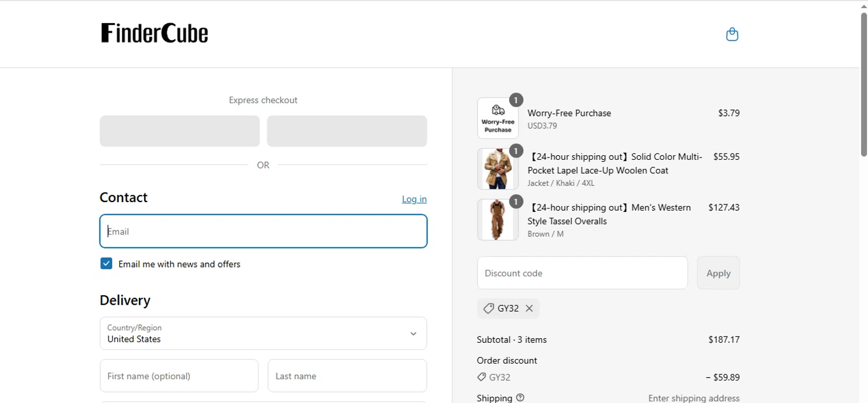Click the Men's Western Style Tassel Overalls title
Image resolution: width=868 pixels, height=403 pixels.
tap(609, 214)
